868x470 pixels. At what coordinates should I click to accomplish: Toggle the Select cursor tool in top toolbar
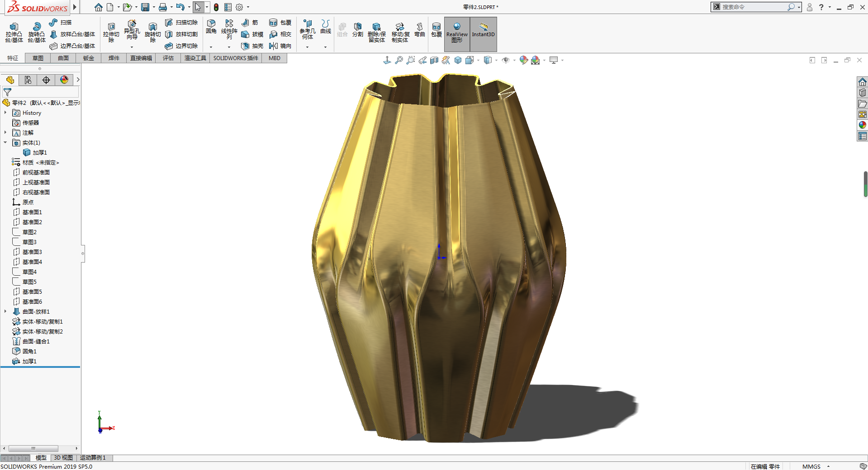[x=198, y=7]
